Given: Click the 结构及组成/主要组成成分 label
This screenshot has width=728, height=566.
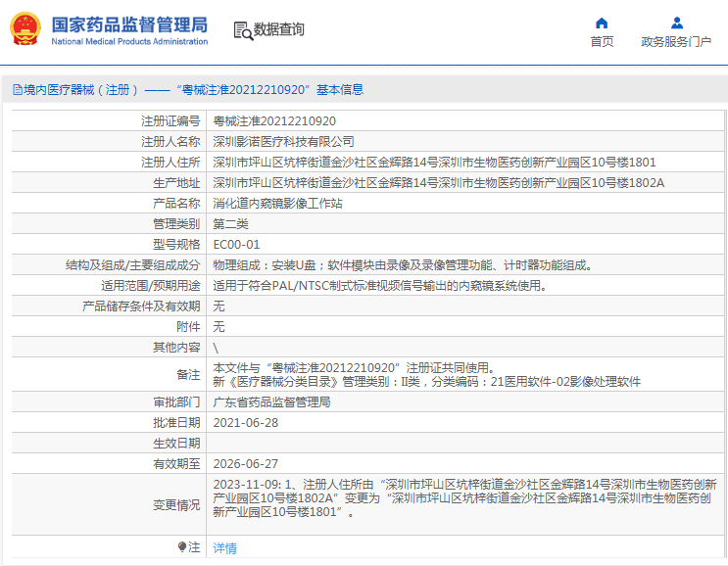Looking at the screenshot, I should (133, 265).
